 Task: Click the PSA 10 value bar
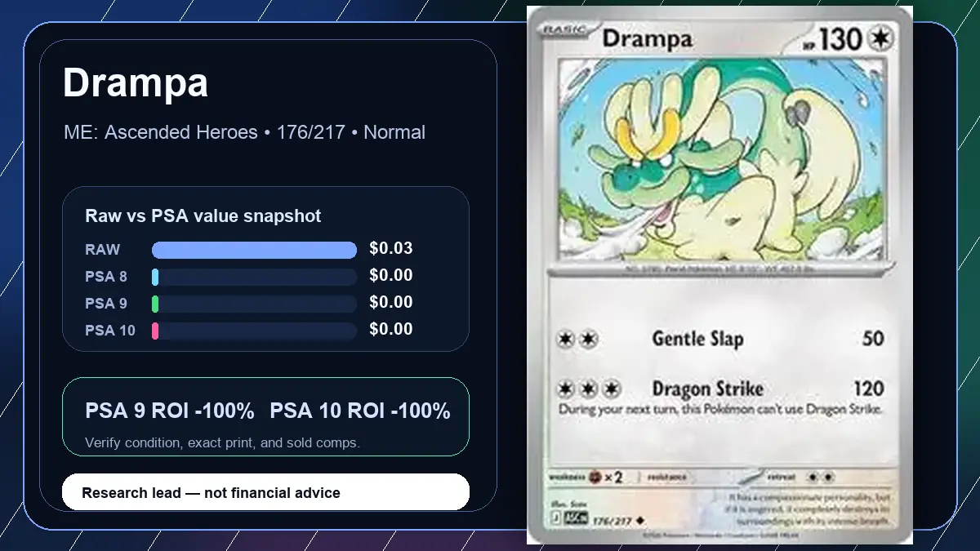[x=254, y=331]
